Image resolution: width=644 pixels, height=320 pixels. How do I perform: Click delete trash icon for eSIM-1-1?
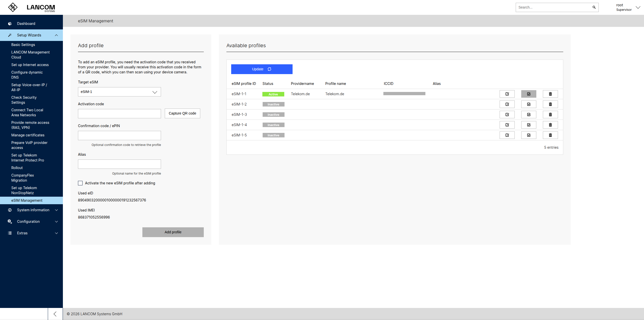[x=550, y=94]
